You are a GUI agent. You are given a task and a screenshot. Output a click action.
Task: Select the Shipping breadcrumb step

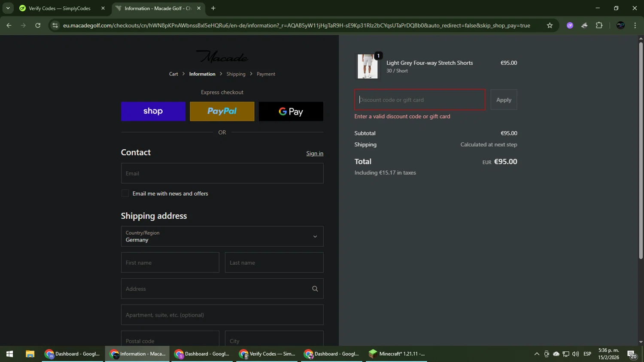tap(236, 74)
